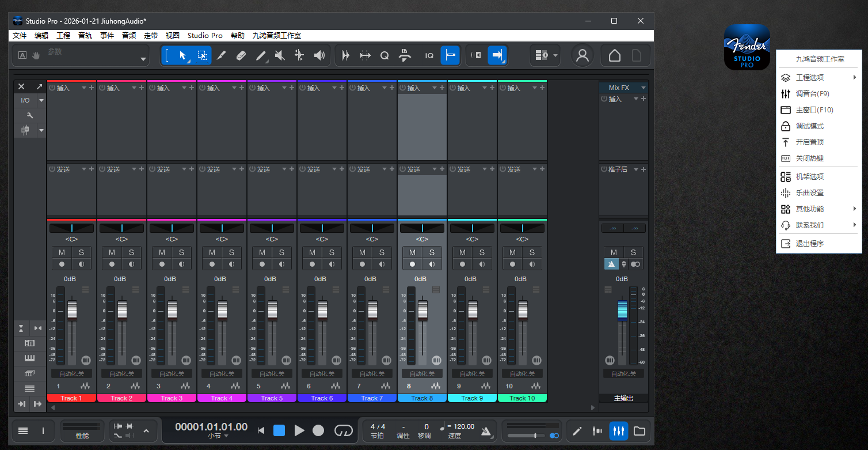
Task: Solo Track 6 channel
Action: (332, 252)
